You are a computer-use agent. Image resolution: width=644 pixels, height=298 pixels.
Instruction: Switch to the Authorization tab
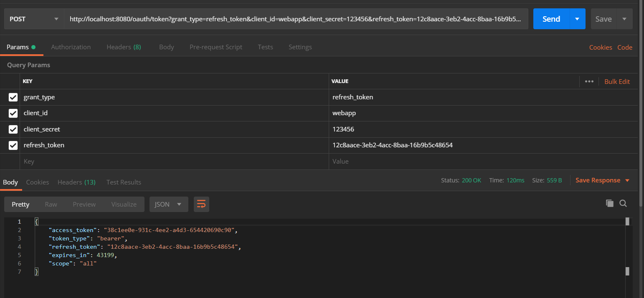click(x=71, y=47)
